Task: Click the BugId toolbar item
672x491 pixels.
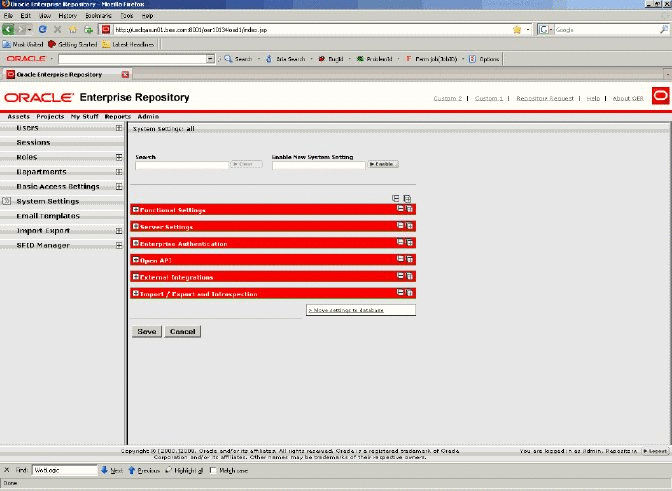Action: (331, 59)
